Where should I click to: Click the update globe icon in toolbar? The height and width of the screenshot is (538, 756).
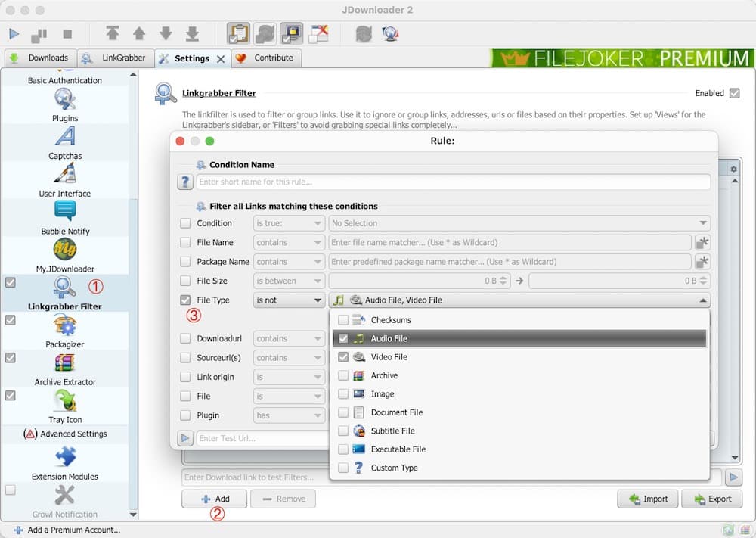pos(390,34)
